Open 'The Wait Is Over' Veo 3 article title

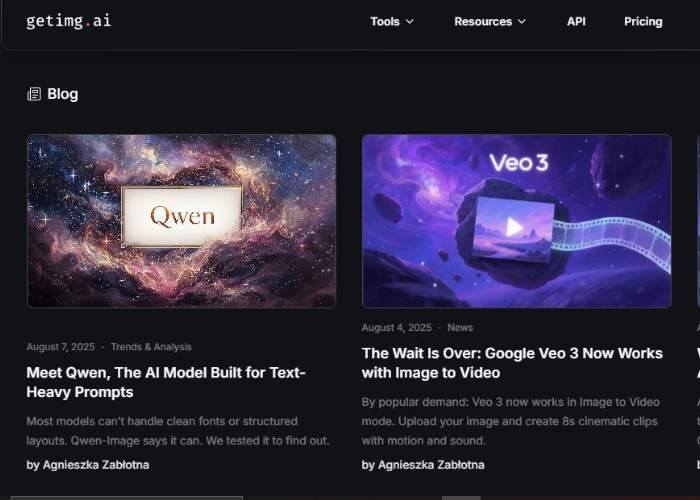(512, 363)
